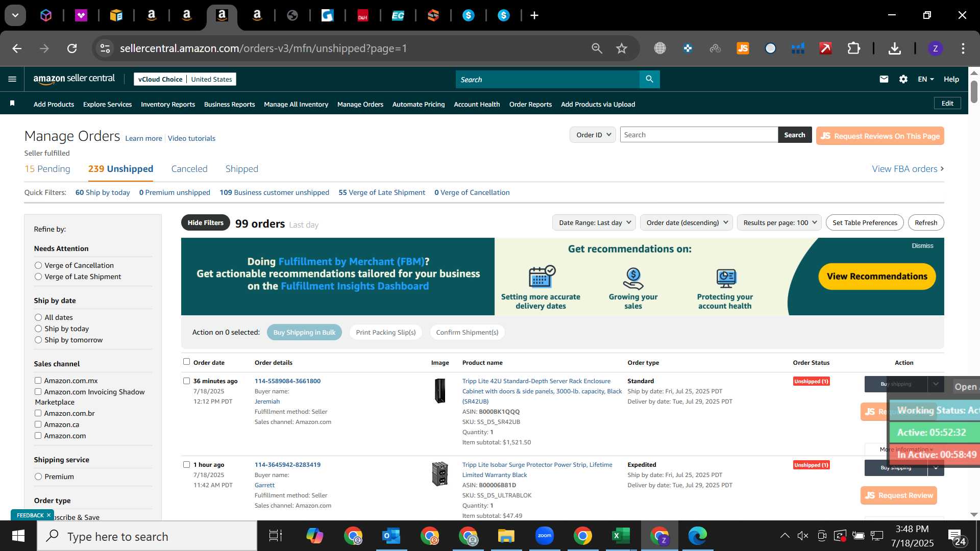Click the site information icon in address bar
The width and height of the screenshot is (980, 551).
tap(105, 48)
